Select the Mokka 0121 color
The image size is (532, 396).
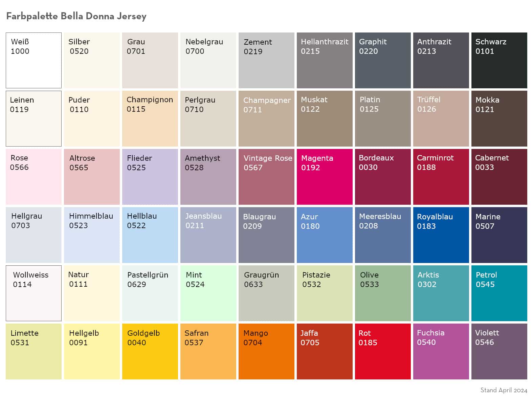[x=499, y=118]
